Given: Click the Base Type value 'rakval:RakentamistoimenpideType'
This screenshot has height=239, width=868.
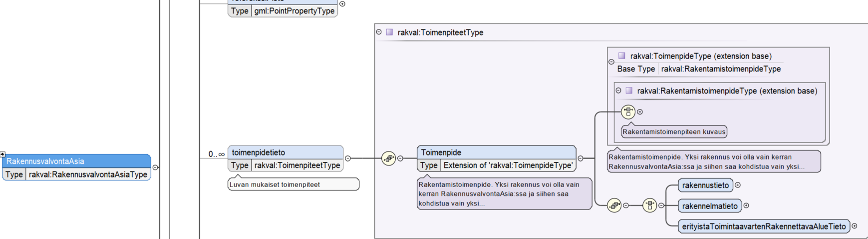Looking at the screenshot, I should click(721, 69).
